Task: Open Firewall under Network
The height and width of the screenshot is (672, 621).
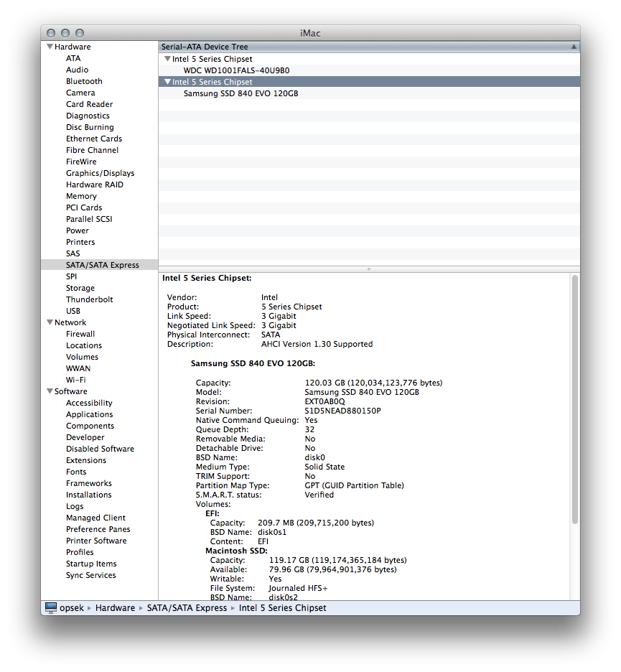Action: 80,334
